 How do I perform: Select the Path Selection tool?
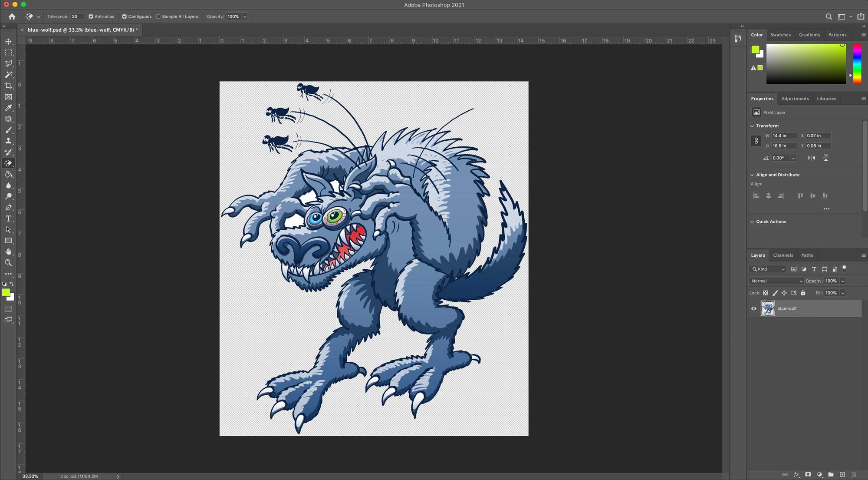(x=8, y=230)
